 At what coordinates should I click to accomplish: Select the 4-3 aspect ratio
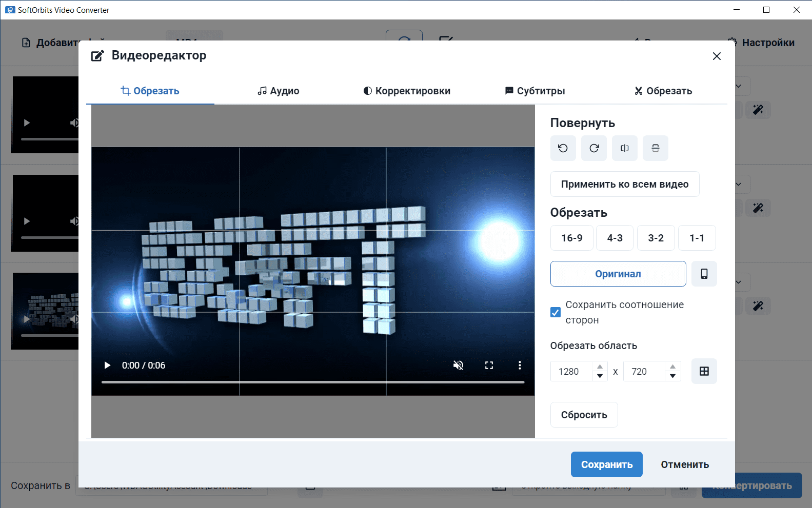615,238
